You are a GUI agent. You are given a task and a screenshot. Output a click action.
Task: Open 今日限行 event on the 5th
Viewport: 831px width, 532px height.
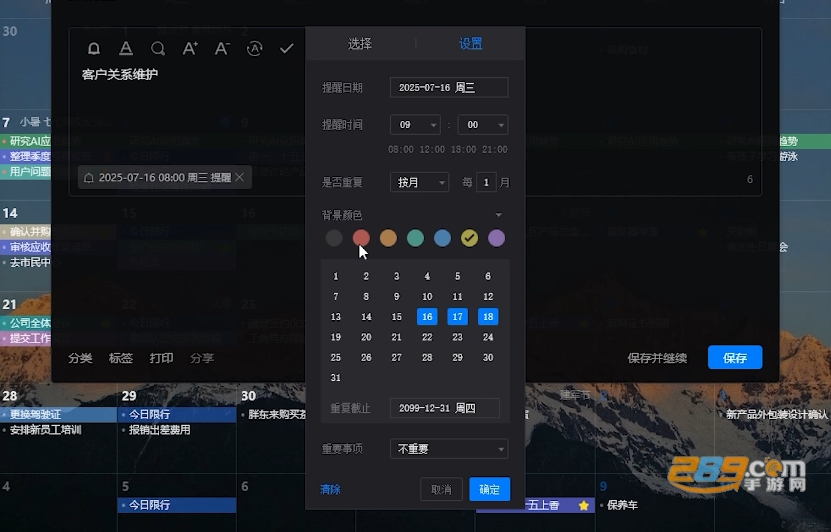[176, 505]
